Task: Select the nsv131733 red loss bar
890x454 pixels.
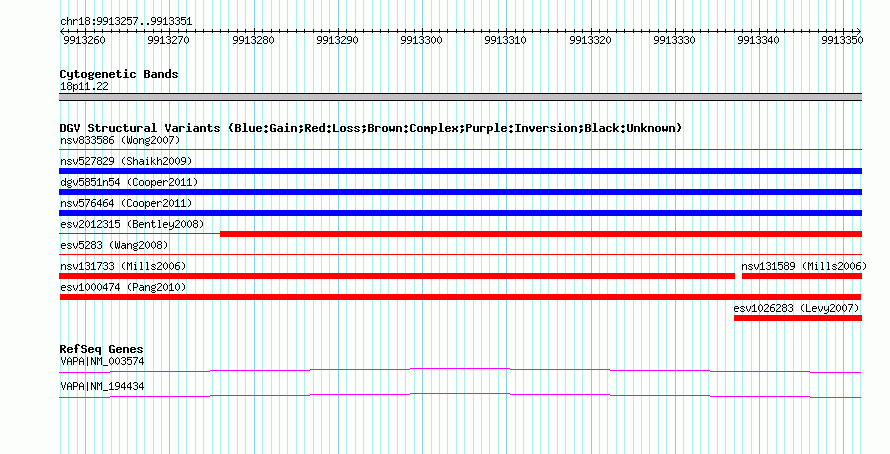Action: (397, 276)
